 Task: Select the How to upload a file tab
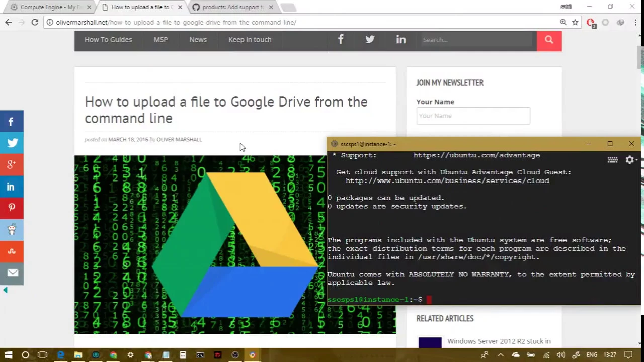pyautogui.click(x=142, y=7)
